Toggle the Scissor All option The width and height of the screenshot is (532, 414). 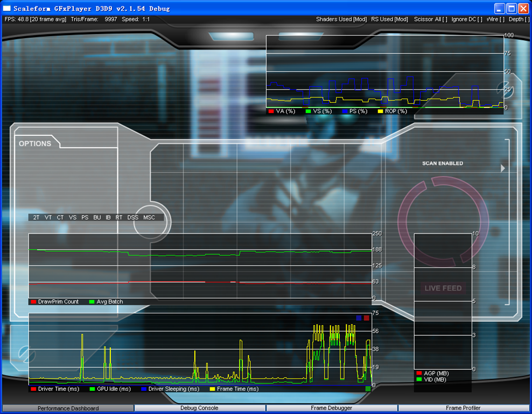click(431, 19)
